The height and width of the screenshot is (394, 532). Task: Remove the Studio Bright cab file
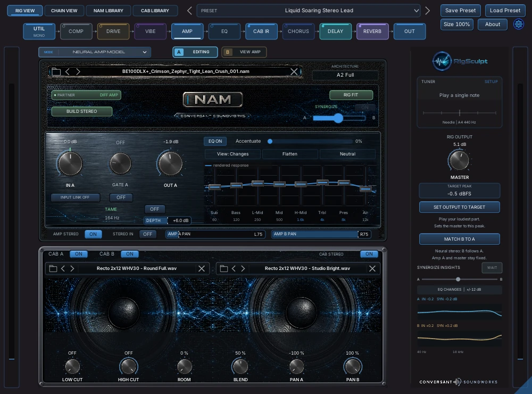tap(372, 268)
